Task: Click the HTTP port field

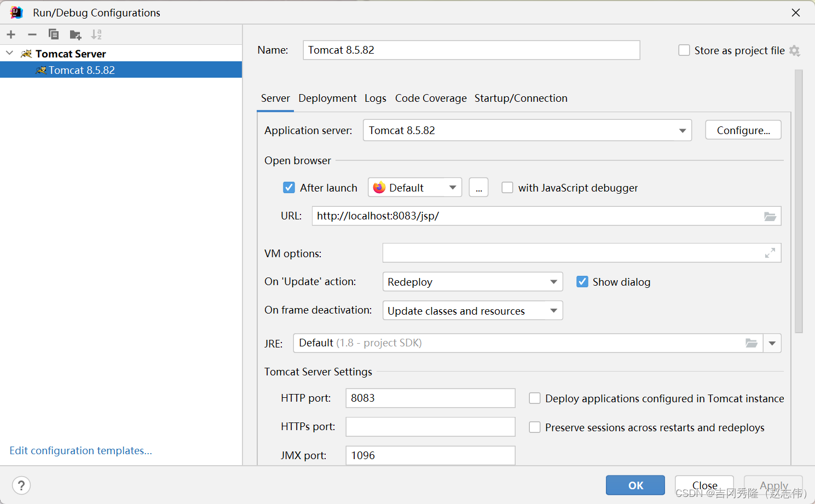Action: tap(430, 398)
